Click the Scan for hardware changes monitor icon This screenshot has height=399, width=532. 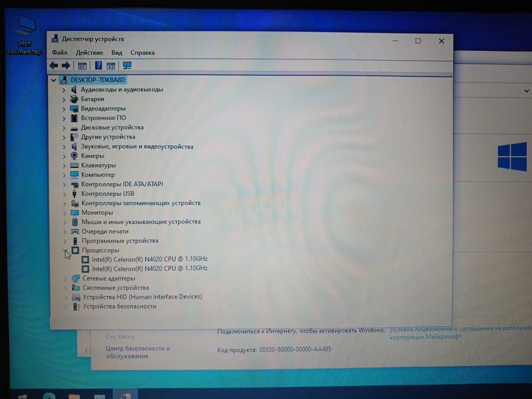(x=127, y=66)
